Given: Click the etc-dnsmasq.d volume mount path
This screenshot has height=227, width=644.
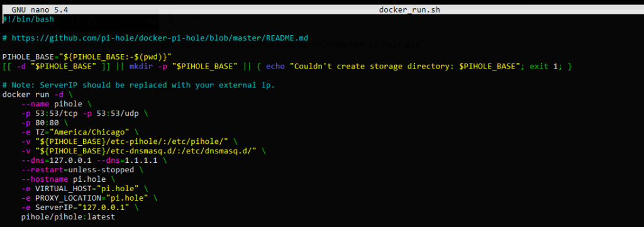Looking at the screenshot, I should click(x=146, y=151).
